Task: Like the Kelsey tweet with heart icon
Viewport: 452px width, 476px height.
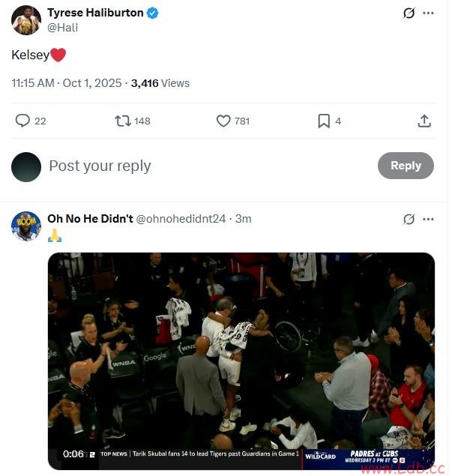Action: (223, 121)
